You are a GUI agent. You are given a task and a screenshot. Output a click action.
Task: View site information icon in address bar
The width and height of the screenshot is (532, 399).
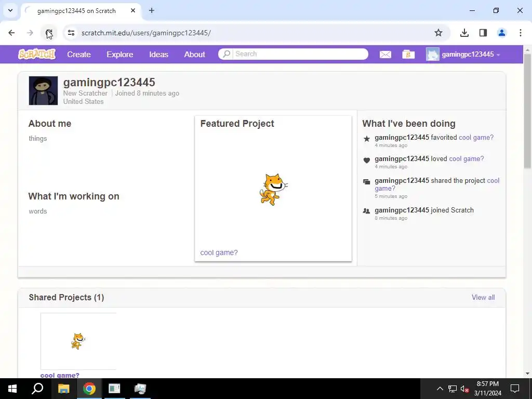coord(71,33)
